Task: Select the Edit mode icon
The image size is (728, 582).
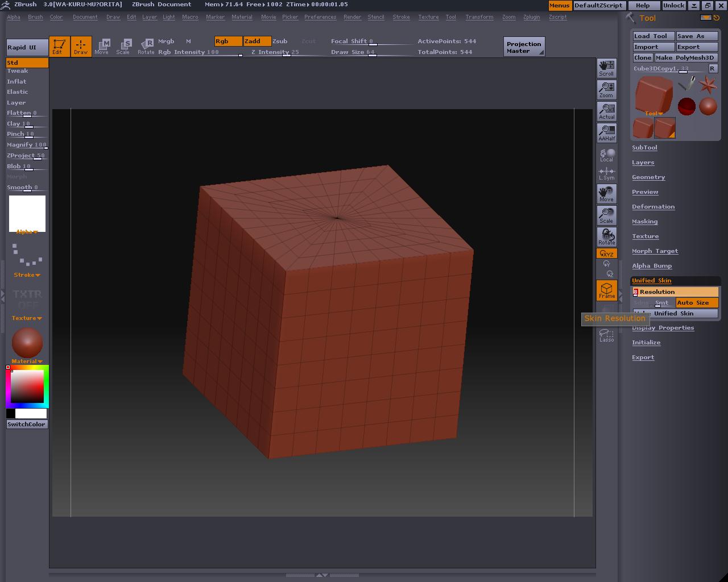Action: (x=59, y=47)
